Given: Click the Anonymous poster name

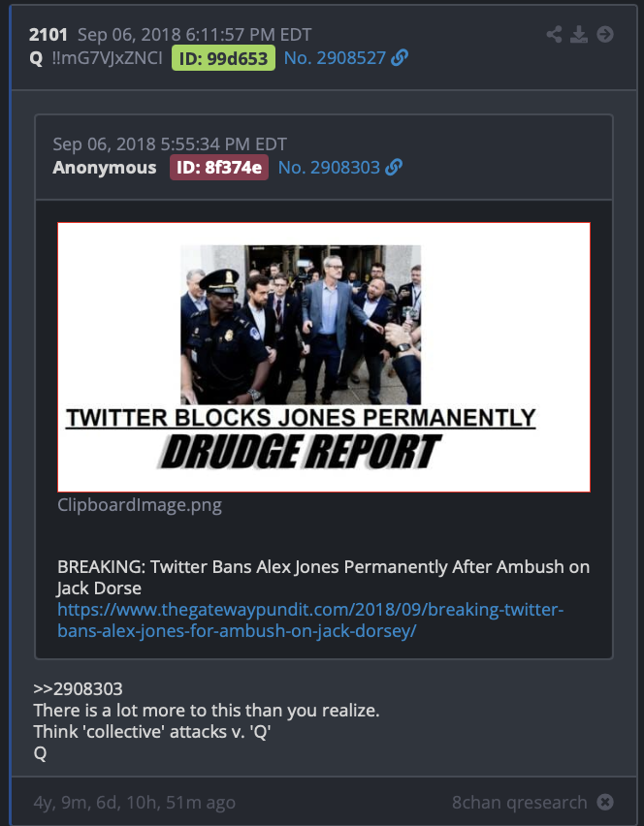Looking at the screenshot, I should tap(105, 168).
